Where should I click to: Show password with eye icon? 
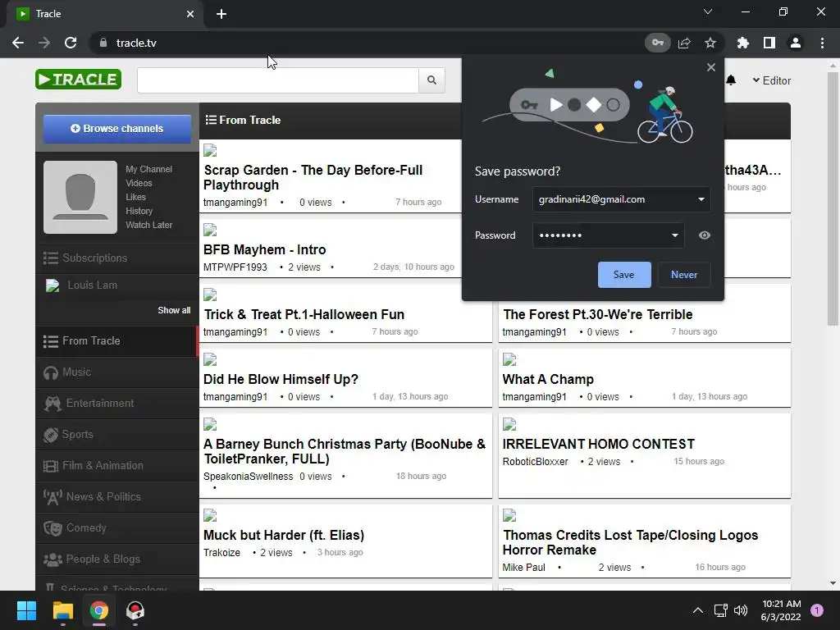pyautogui.click(x=705, y=235)
